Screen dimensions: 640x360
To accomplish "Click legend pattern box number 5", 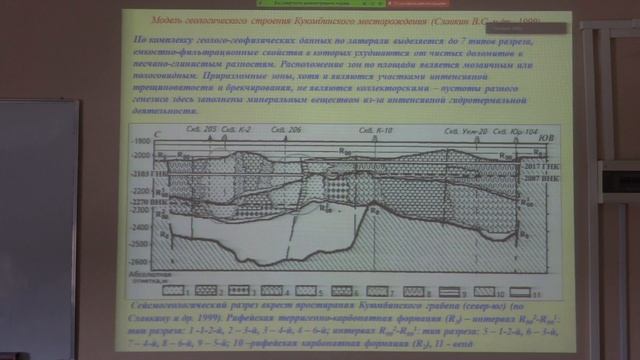I will pos(306,291).
